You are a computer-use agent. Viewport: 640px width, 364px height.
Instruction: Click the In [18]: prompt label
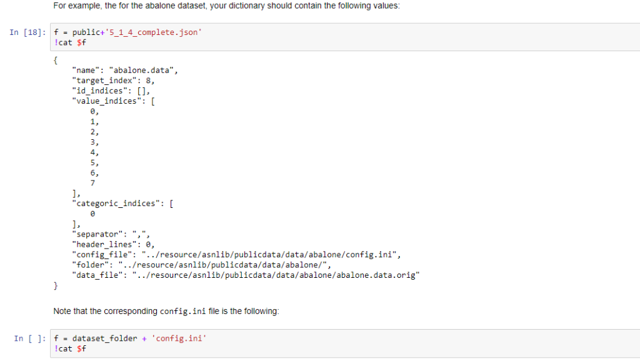pyautogui.click(x=27, y=32)
